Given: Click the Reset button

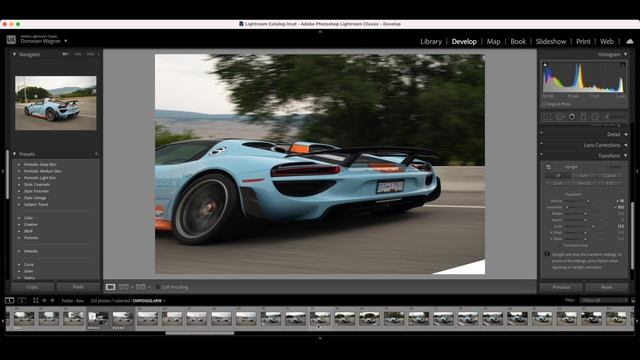Looking at the screenshot, I should [607, 287].
